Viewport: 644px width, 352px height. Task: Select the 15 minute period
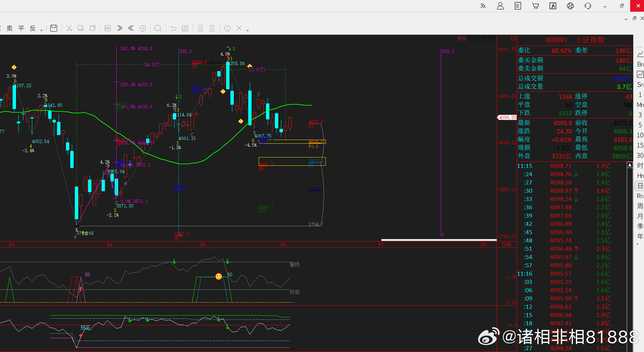(x=640, y=145)
